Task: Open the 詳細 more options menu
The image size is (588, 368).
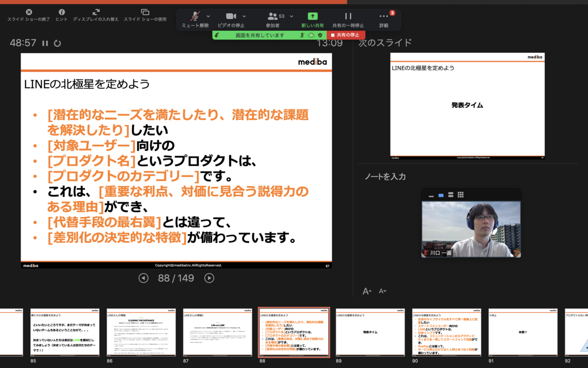Action: coord(384,20)
